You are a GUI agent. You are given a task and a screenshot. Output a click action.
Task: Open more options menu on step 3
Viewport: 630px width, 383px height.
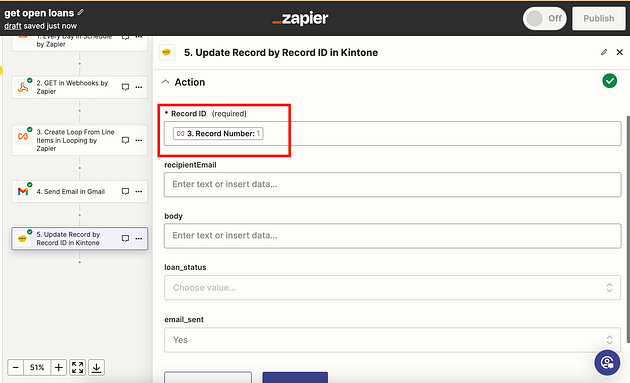(x=139, y=140)
